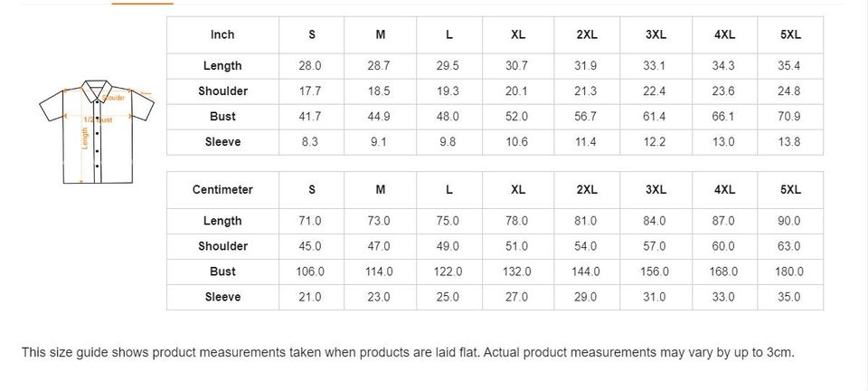Image resolution: width=868 pixels, height=391 pixels.
Task: Click the 52.0 bust cell for XL
Action: click(x=517, y=116)
